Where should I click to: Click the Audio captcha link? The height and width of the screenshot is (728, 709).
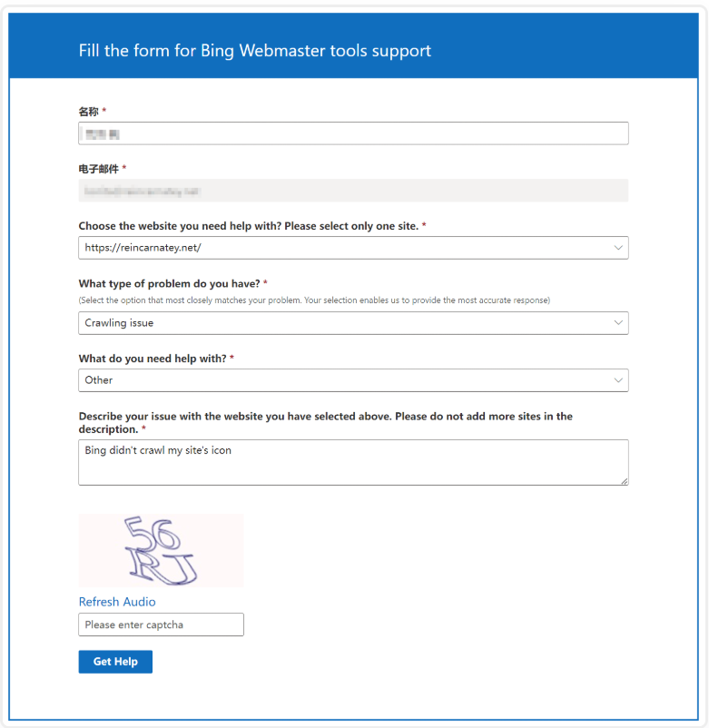[x=138, y=602]
